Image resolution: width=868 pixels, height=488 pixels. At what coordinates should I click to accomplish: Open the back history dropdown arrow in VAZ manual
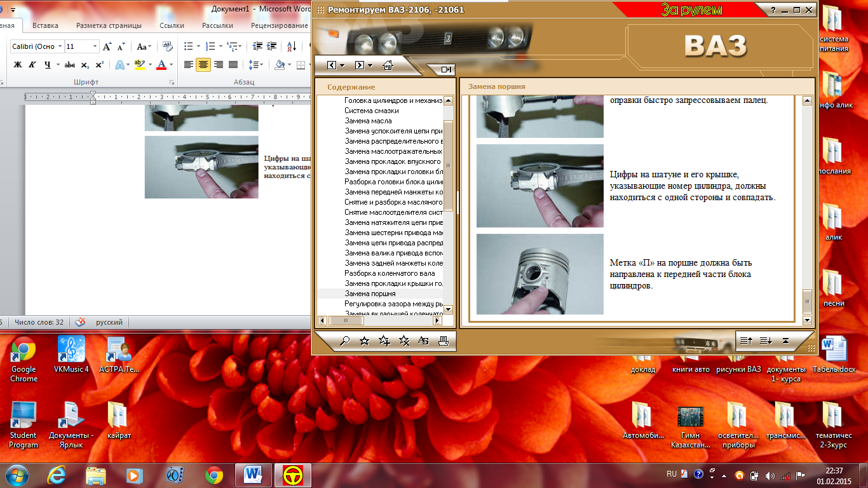click(x=342, y=65)
